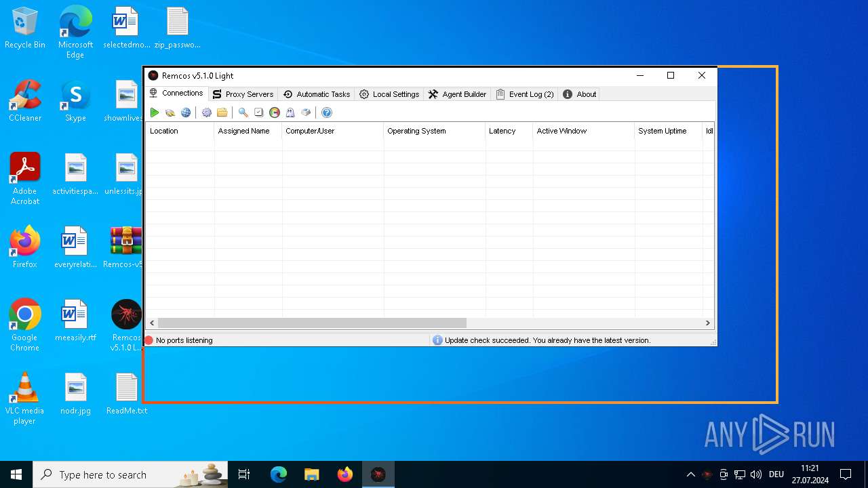Screen dimensions: 868x488
Task: Click the horizontal scrollbar thumb in connections list
Action: [312, 323]
